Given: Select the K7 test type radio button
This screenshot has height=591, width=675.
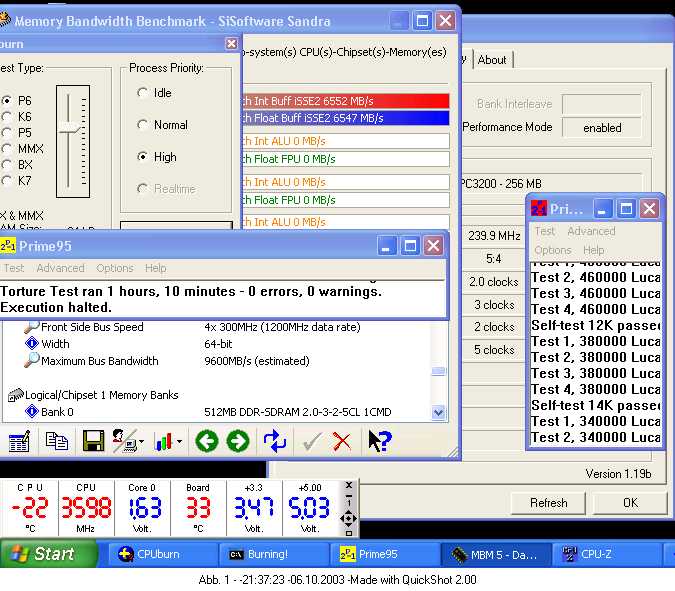Looking at the screenshot, I should [7, 181].
